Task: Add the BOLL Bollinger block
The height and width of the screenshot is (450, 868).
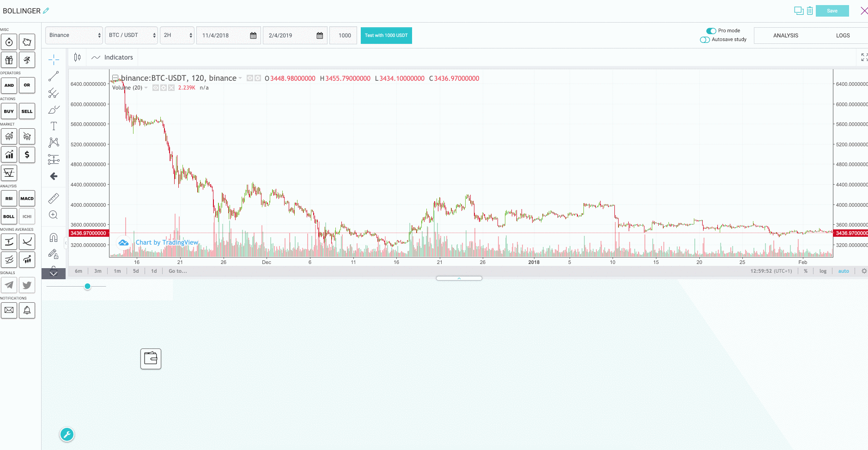Action: tap(9, 216)
